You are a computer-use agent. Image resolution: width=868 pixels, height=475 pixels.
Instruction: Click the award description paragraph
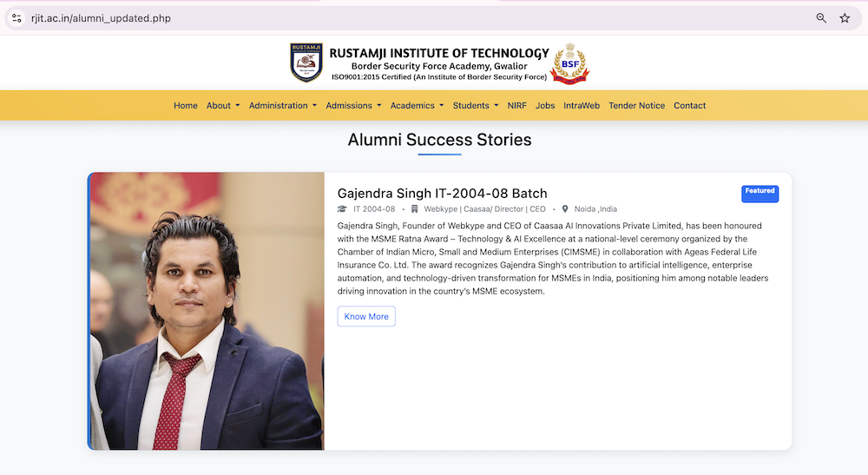pyautogui.click(x=553, y=258)
